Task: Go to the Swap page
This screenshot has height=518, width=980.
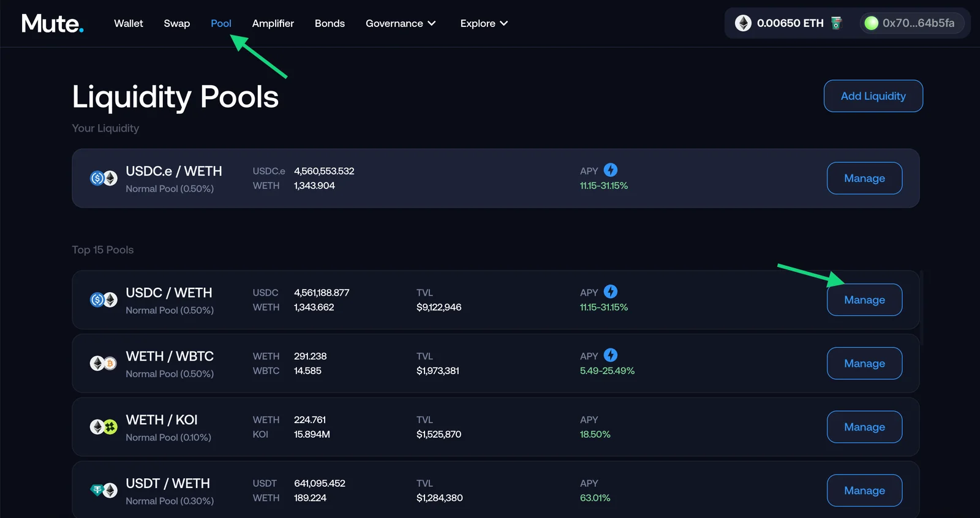Action: (177, 23)
